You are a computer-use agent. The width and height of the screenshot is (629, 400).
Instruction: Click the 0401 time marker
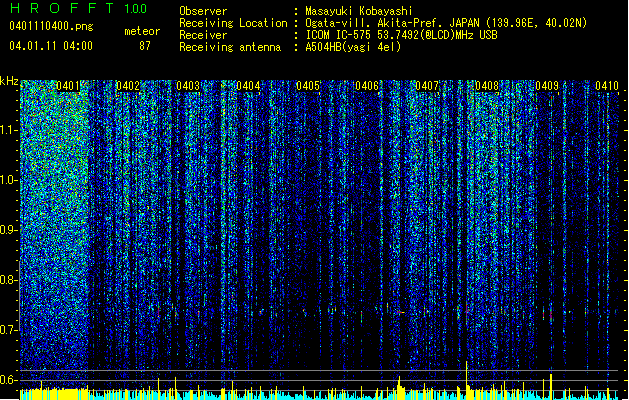[x=68, y=86]
